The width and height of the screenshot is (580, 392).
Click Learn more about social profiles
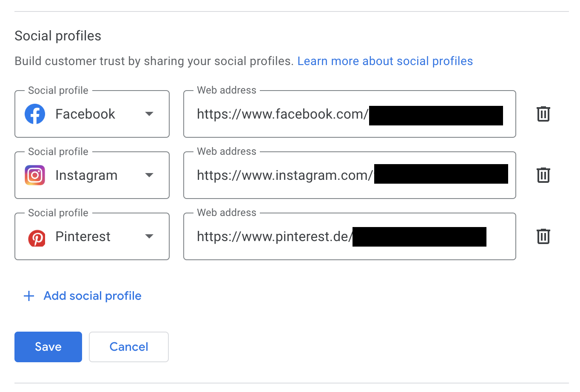[385, 61]
